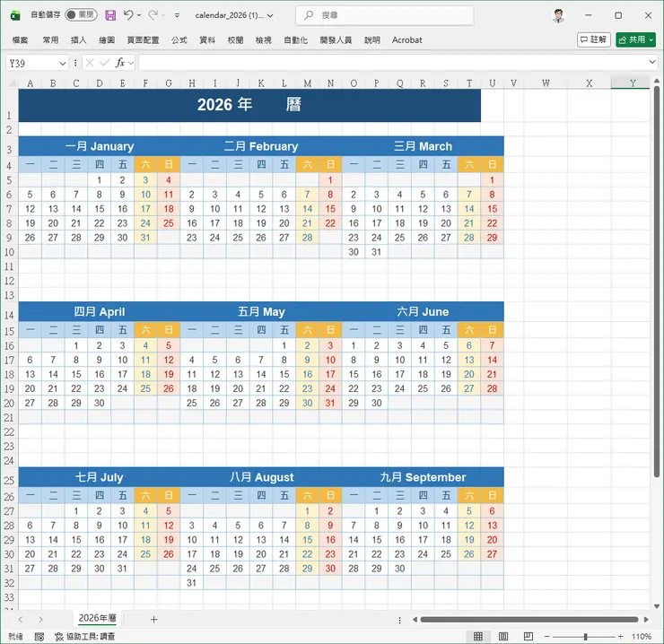This screenshot has width=664, height=644.
Task: Open the 頁面配置 ribbon tab
Action: tap(144, 39)
